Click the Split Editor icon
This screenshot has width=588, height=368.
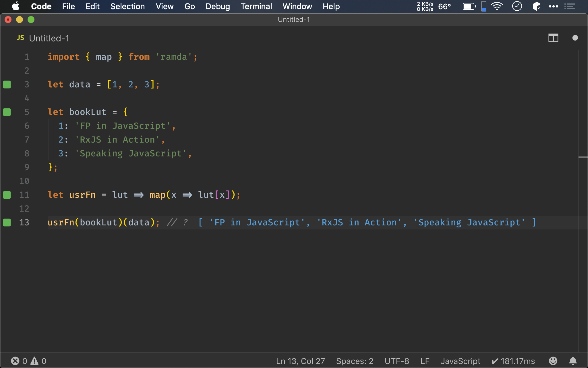click(x=553, y=38)
